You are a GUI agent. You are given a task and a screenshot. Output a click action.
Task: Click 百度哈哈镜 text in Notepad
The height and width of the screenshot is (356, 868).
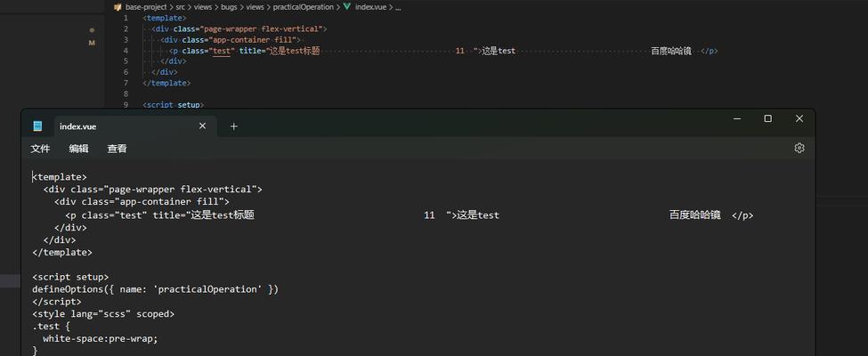694,214
